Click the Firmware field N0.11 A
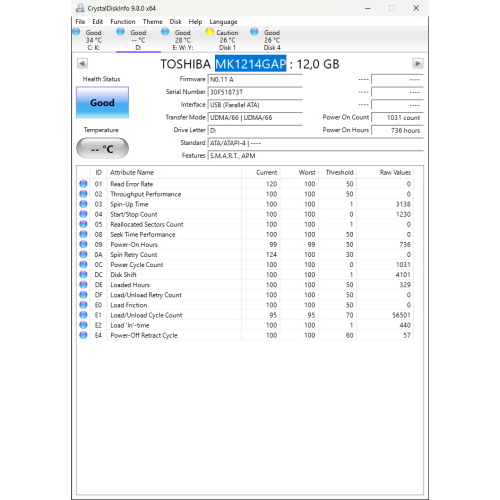This screenshot has width=500, height=500. click(x=255, y=79)
